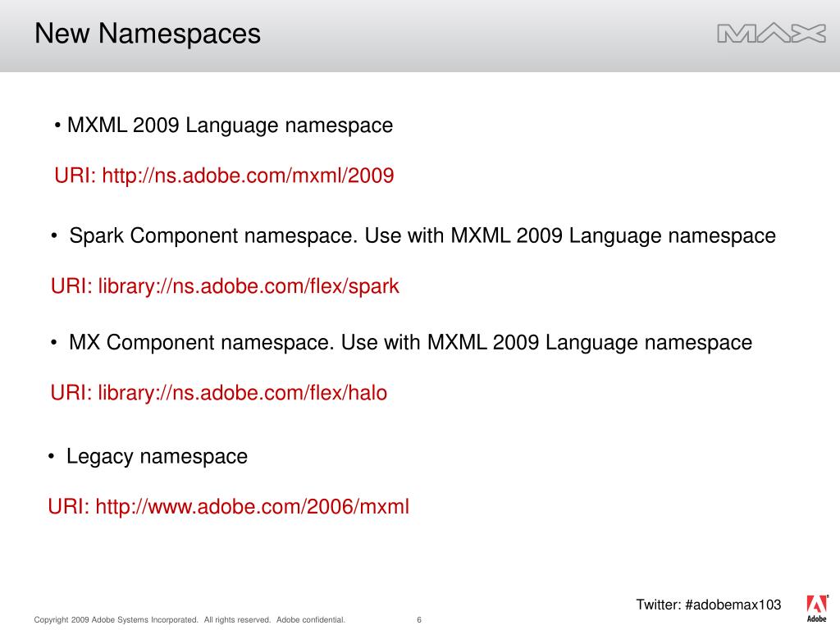
Task: Click the "Legacy namespace" bullet text
Action: [x=157, y=456]
